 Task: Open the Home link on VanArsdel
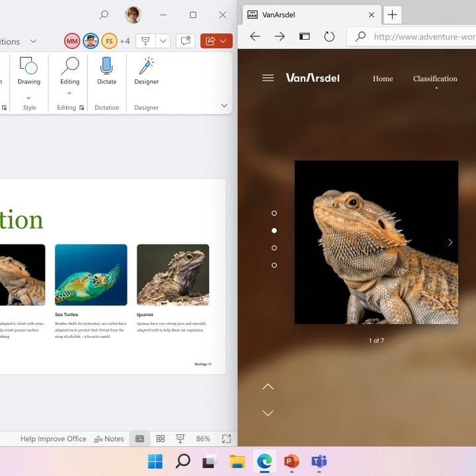point(383,79)
